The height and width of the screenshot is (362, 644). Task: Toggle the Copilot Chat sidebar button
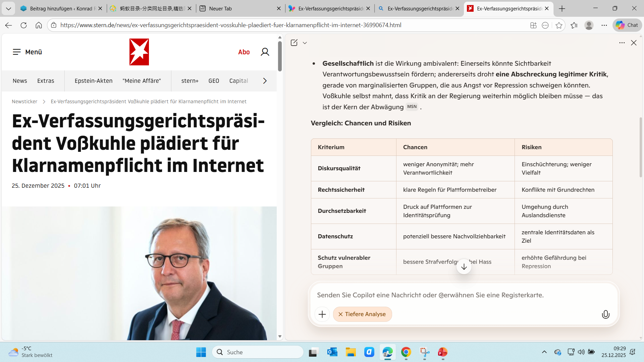627,25
